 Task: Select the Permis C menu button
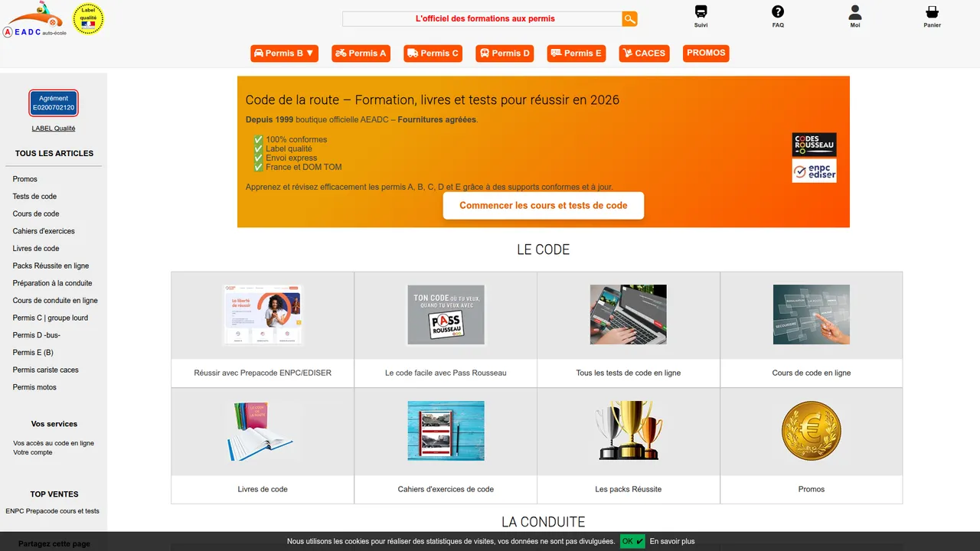[x=433, y=54]
